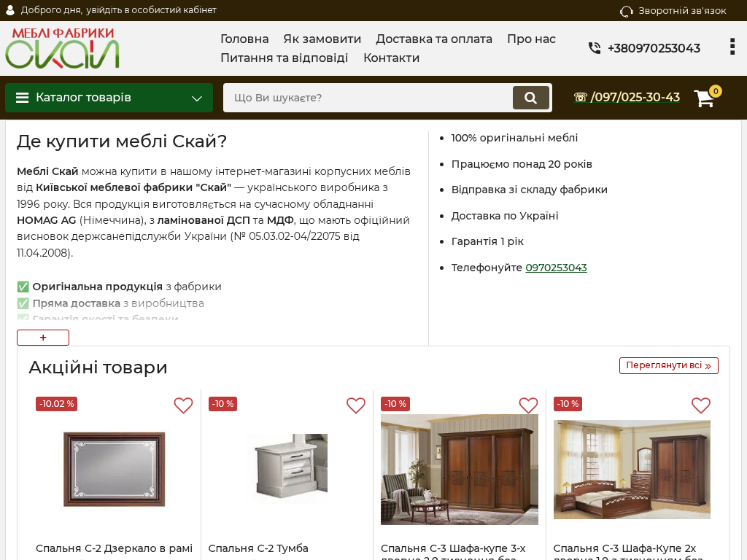Open the Як замовити menu item

point(322,39)
